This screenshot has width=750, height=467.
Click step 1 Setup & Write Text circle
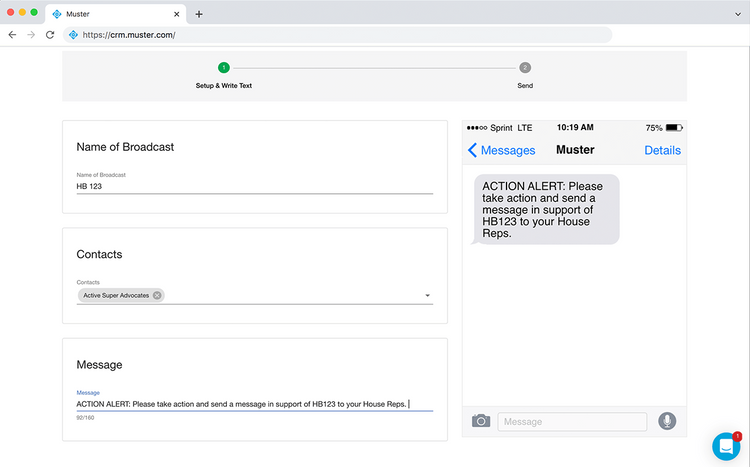223,67
